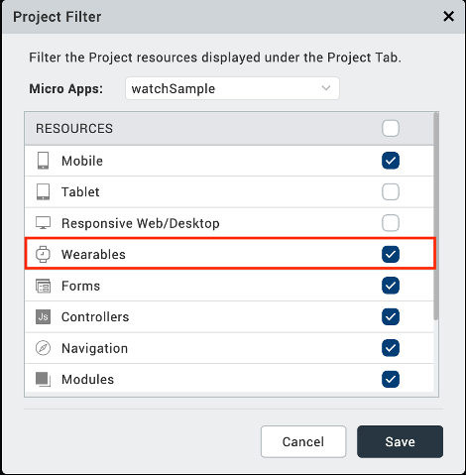Viewport: 466px width, 476px height.
Task: Click the Responsive Web/Desktop monitor icon
Action: pyautogui.click(x=43, y=223)
